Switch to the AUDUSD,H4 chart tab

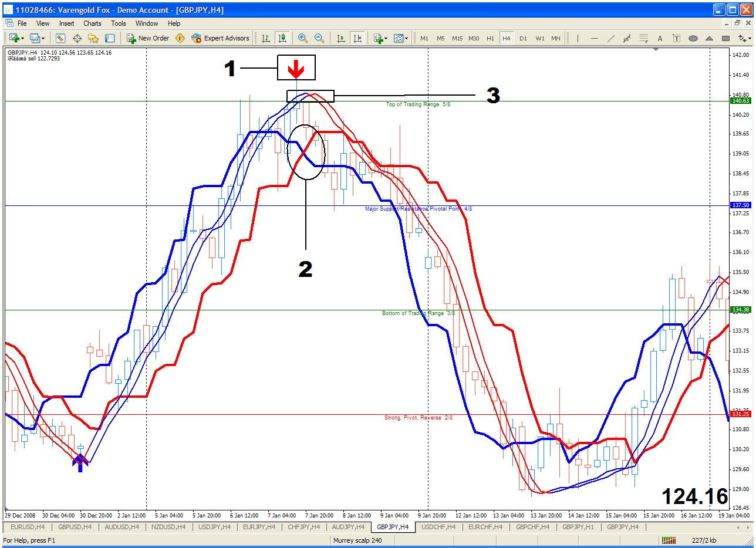(122, 527)
